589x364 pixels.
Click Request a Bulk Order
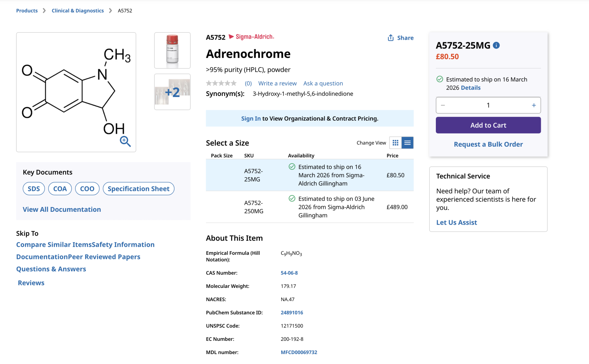488,144
